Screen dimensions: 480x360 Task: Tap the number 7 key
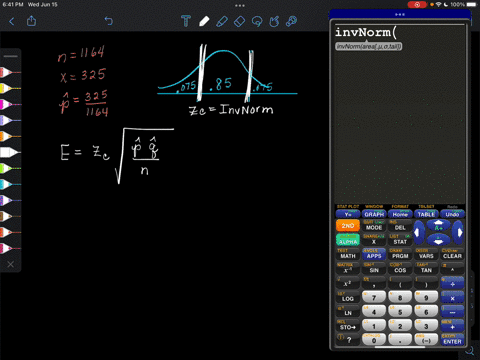[x=374, y=297]
